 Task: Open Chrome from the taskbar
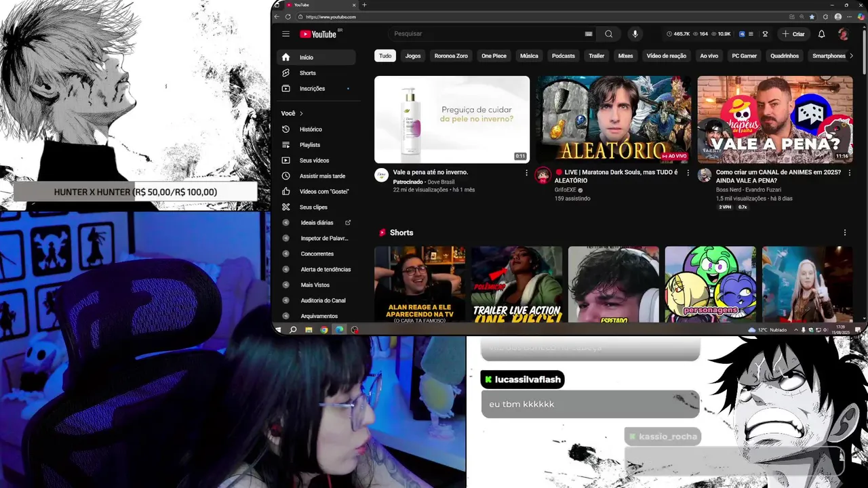pyautogui.click(x=324, y=330)
